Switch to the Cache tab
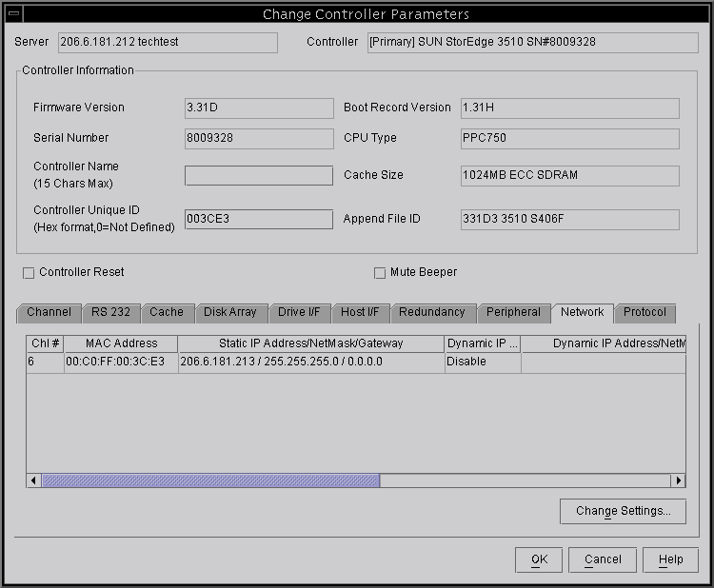The height and width of the screenshot is (588, 714). click(x=167, y=313)
